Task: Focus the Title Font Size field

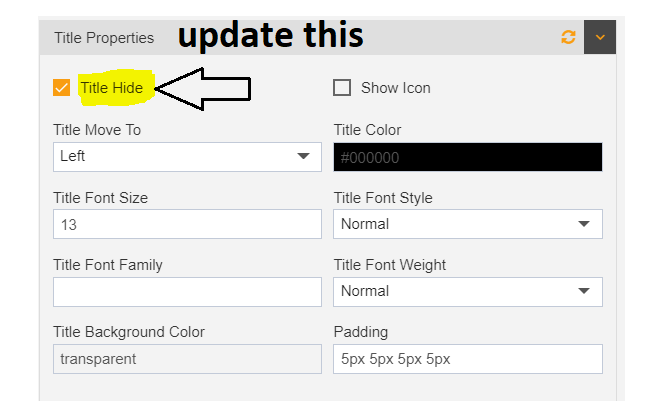Action: (187, 224)
